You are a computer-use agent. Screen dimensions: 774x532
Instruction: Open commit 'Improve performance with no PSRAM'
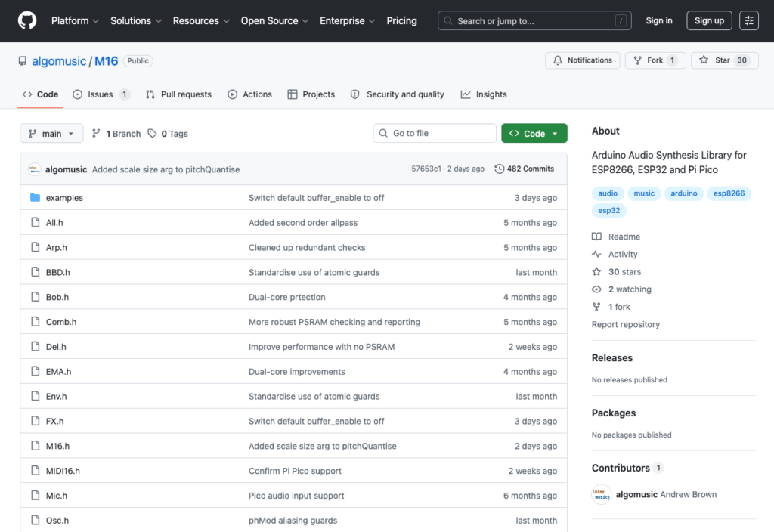point(321,346)
